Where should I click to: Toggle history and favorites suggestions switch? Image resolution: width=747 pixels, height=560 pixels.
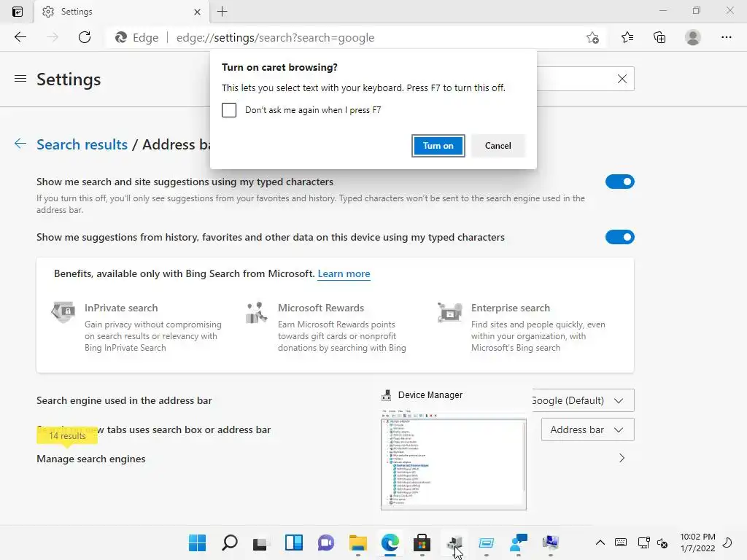[x=620, y=237]
